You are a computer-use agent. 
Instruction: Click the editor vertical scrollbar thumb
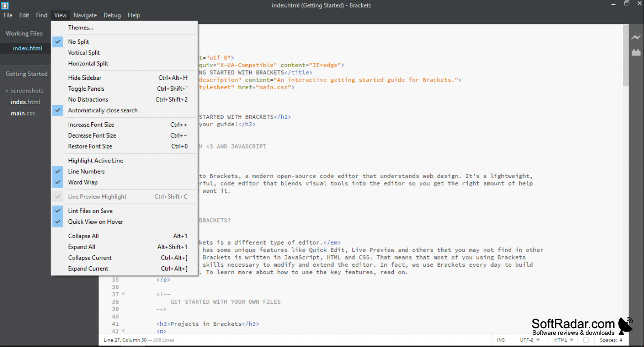(625, 55)
